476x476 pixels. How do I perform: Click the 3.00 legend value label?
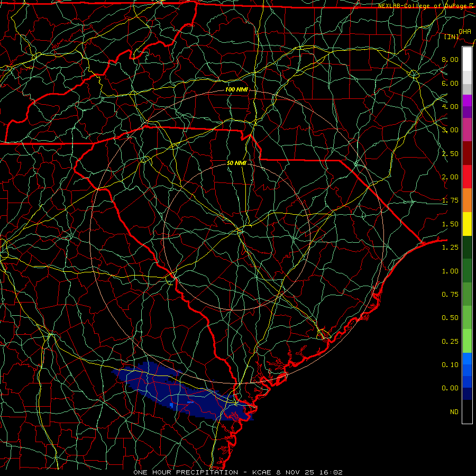tap(450, 130)
